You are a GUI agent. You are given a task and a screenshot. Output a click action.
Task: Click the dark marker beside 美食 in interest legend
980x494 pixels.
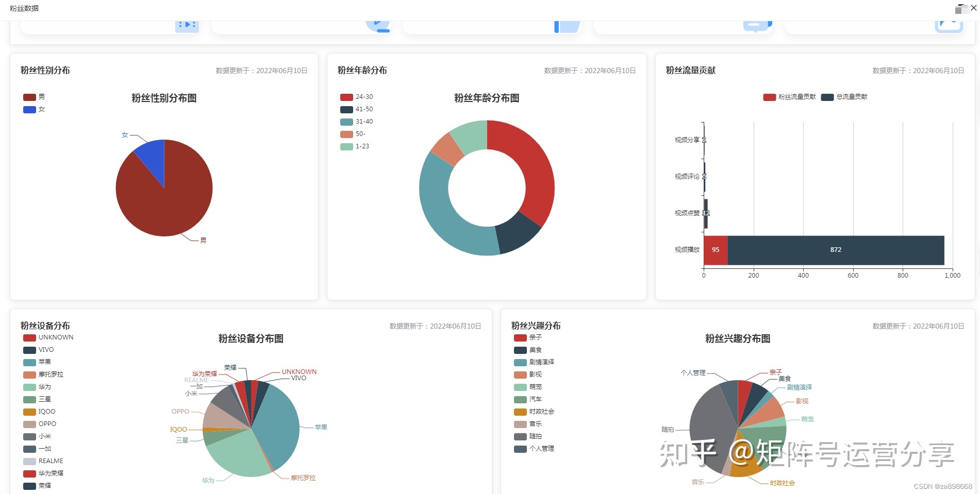pyautogui.click(x=519, y=350)
